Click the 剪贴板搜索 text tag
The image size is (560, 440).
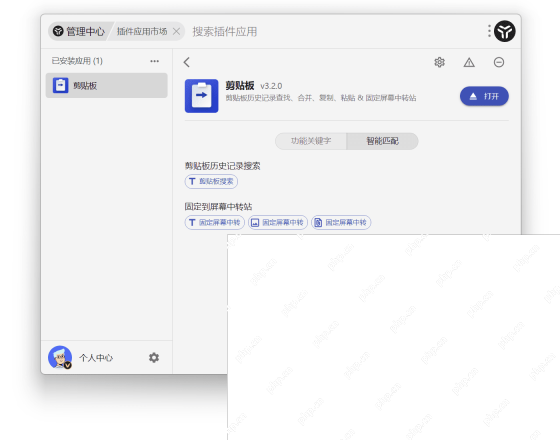point(211,181)
